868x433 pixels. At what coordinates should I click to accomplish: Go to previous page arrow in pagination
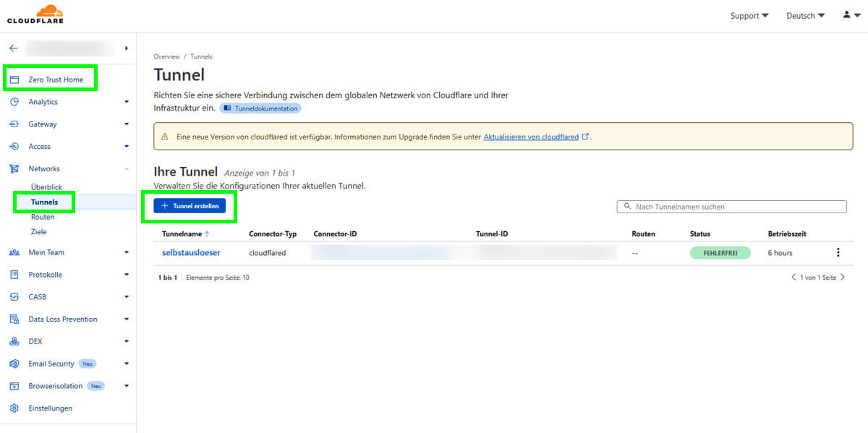[793, 278]
